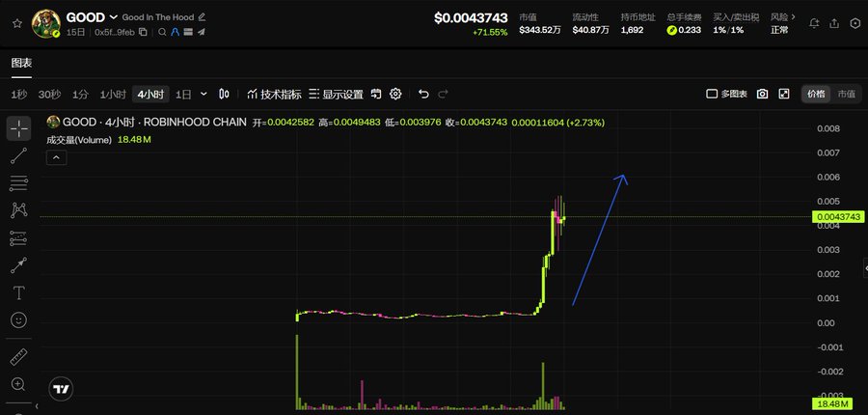This screenshot has width=868, height=415.
Task: Select the text T tool
Action: pos(19,292)
